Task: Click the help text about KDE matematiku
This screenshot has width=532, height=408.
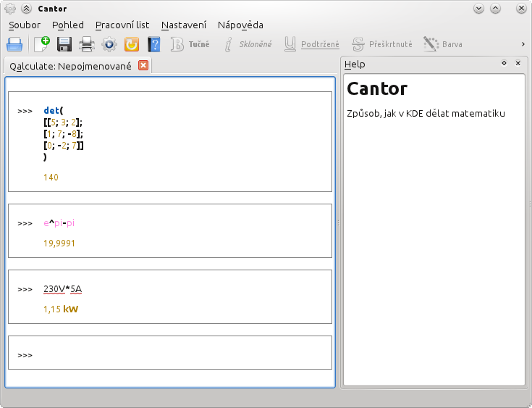Action: 426,114
